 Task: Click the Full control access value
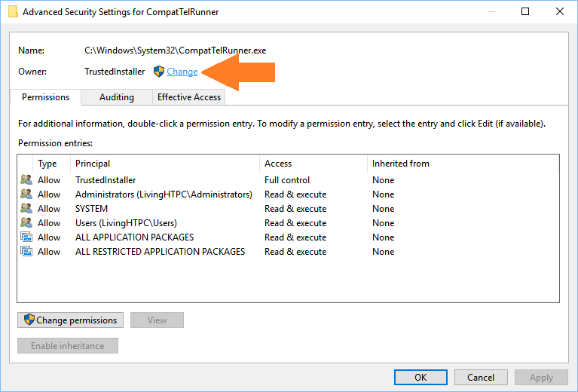click(x=287, y=180)
